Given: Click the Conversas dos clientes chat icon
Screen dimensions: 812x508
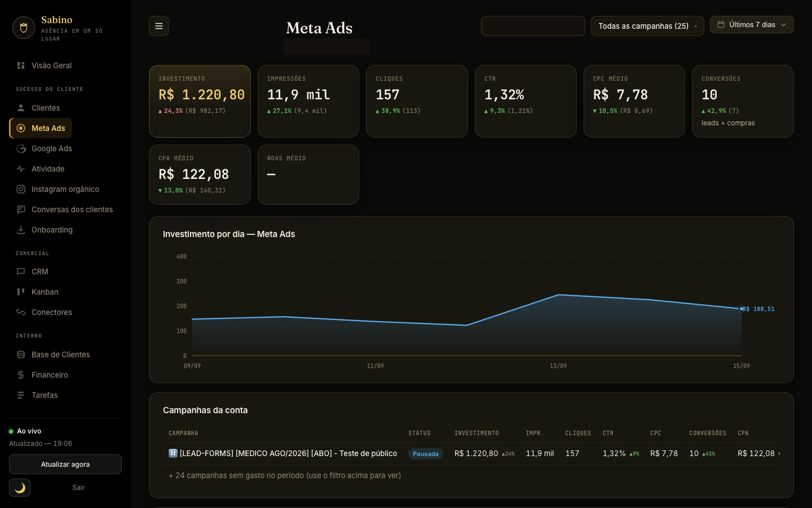Looking at the screenshot, I should pos(21,209).
